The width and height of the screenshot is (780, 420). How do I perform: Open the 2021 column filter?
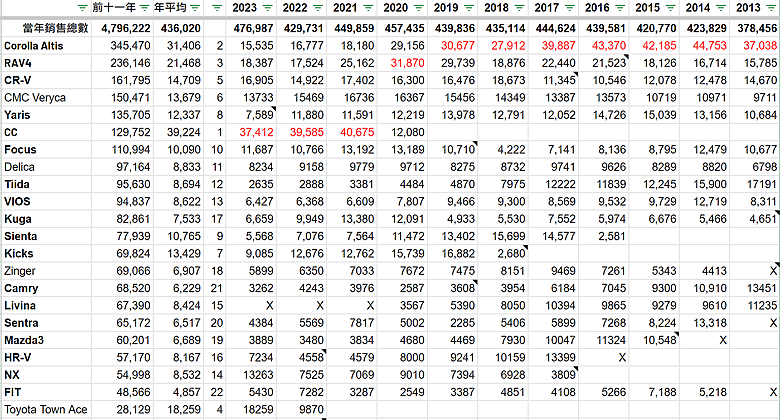click(x=368, y=8)
